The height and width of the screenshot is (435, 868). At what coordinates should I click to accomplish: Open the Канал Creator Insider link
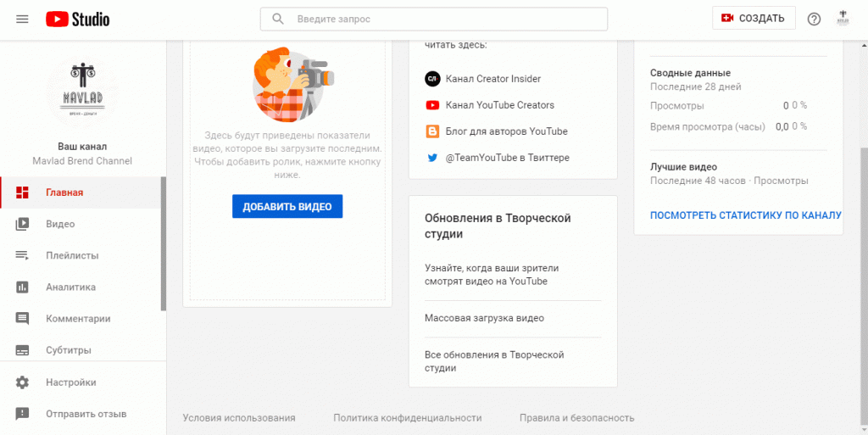[x=492, y=79]
